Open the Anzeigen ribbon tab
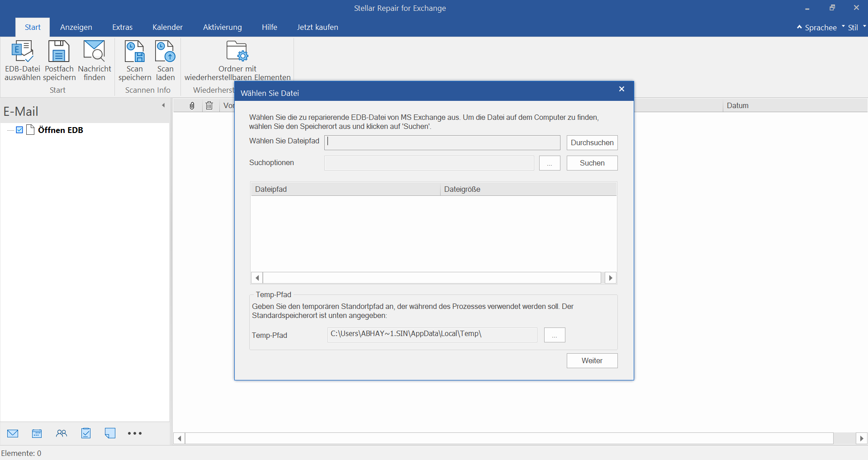This screenshot has width=868, height=460. pos(76,27)
